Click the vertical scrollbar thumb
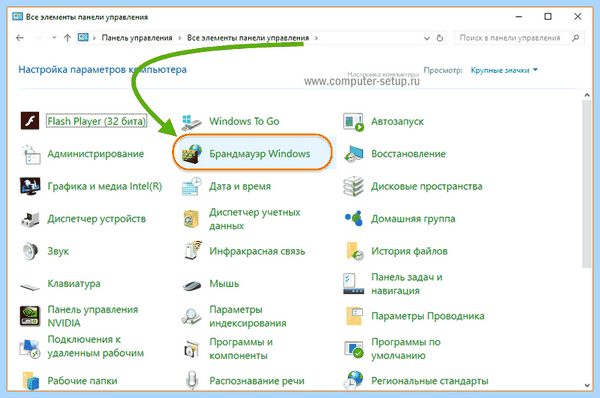The image size is (600, 398). 587,184
